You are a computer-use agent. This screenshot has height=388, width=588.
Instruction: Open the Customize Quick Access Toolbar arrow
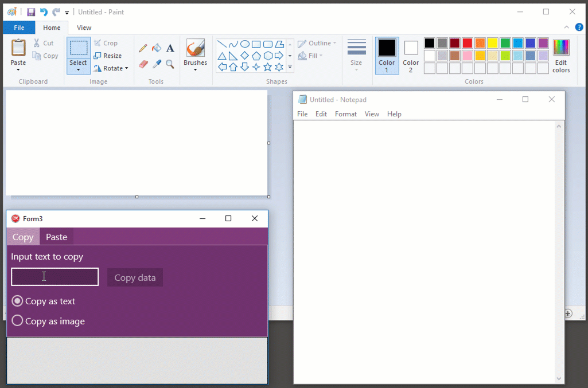coord(67,13)
